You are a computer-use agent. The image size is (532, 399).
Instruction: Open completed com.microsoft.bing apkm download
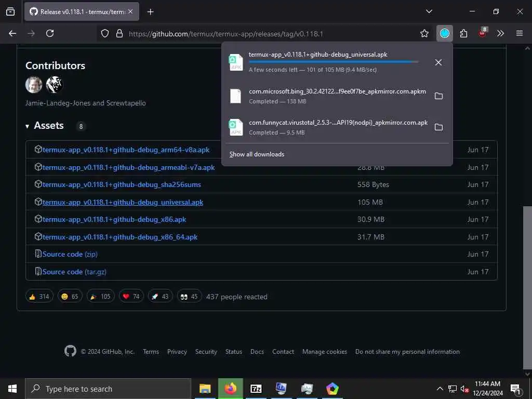(327, 96)
